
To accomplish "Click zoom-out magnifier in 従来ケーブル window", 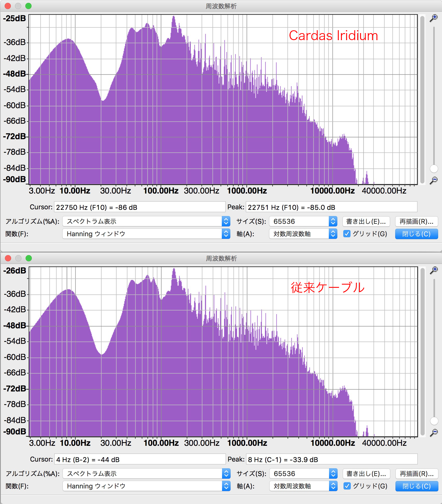I will (434, 432).
